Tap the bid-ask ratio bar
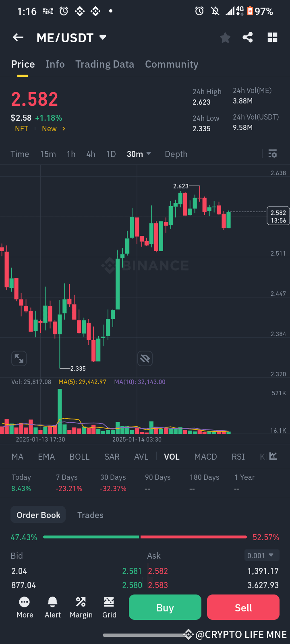Image resolution: width=290 pixels, height=644 pixels. 145,537
